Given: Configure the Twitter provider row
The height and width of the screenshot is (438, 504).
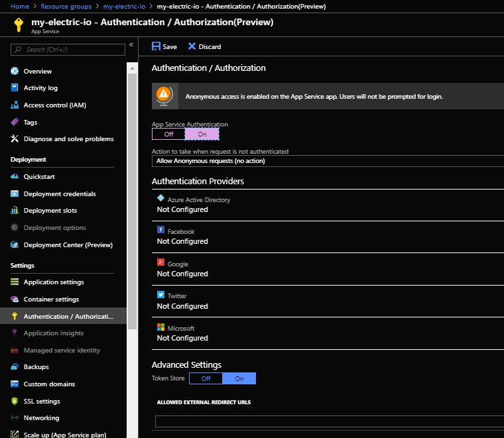Looking at the screenshot, I should 328,301.
